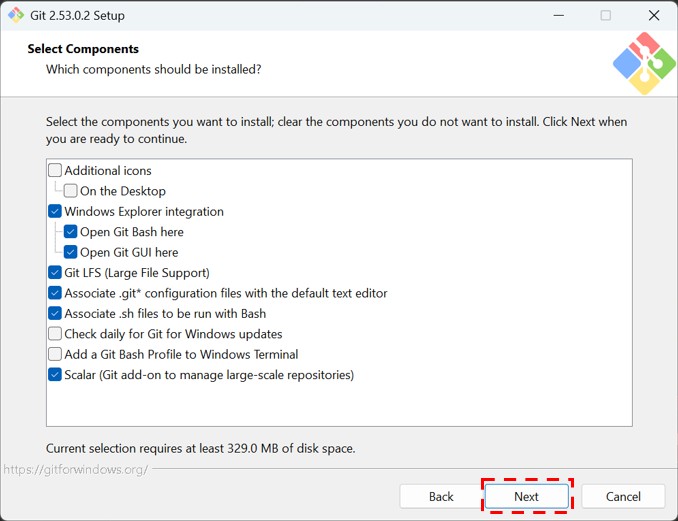This screenshot has height=521, width=678.
Task: Cancel the Git setup
Action: click(x=623, y=497)
